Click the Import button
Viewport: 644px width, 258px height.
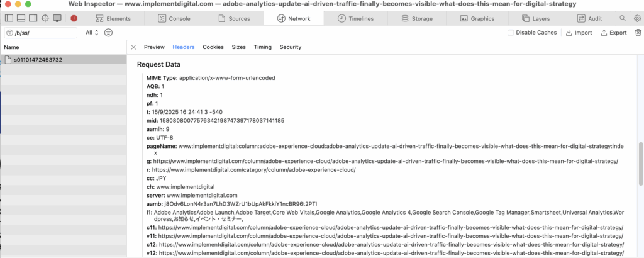[579, 33]
